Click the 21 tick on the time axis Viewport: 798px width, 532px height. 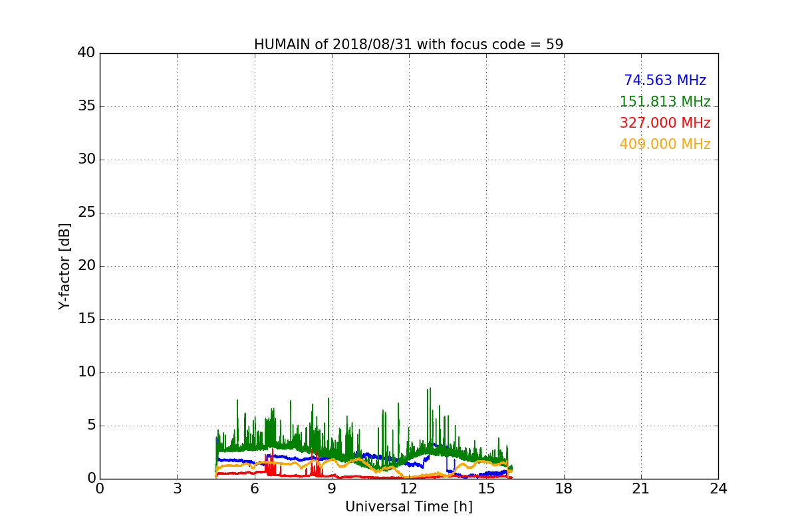tap(641, 489)
